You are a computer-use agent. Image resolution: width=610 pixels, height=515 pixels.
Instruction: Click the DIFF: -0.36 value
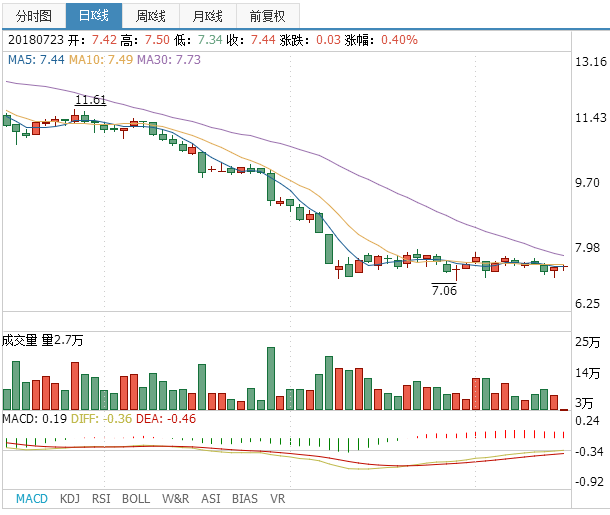[102, 419]
